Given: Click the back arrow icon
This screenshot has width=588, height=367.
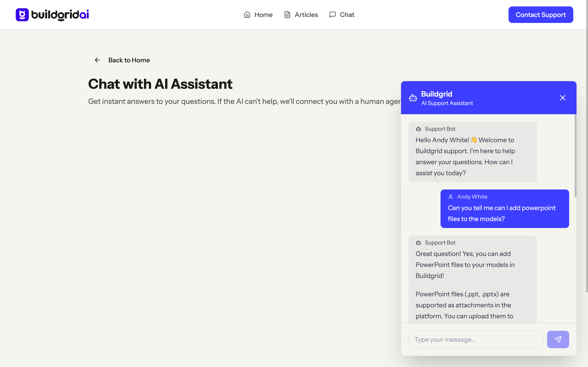Looking at the screenshot, I should point(97,60).
